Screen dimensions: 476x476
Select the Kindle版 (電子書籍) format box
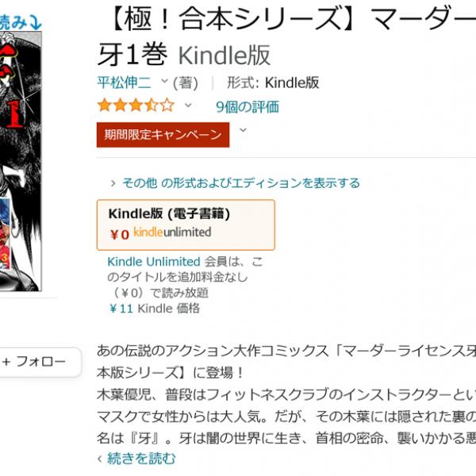tap(186, 225)
